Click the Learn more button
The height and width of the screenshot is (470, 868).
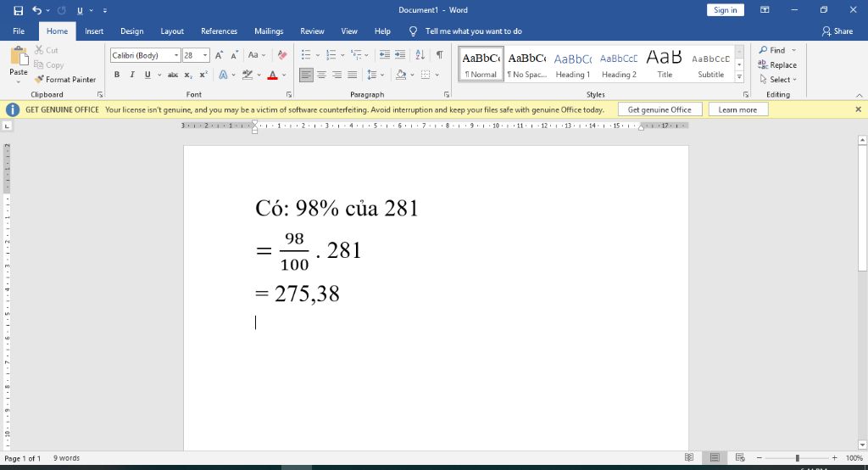(737, 109)
